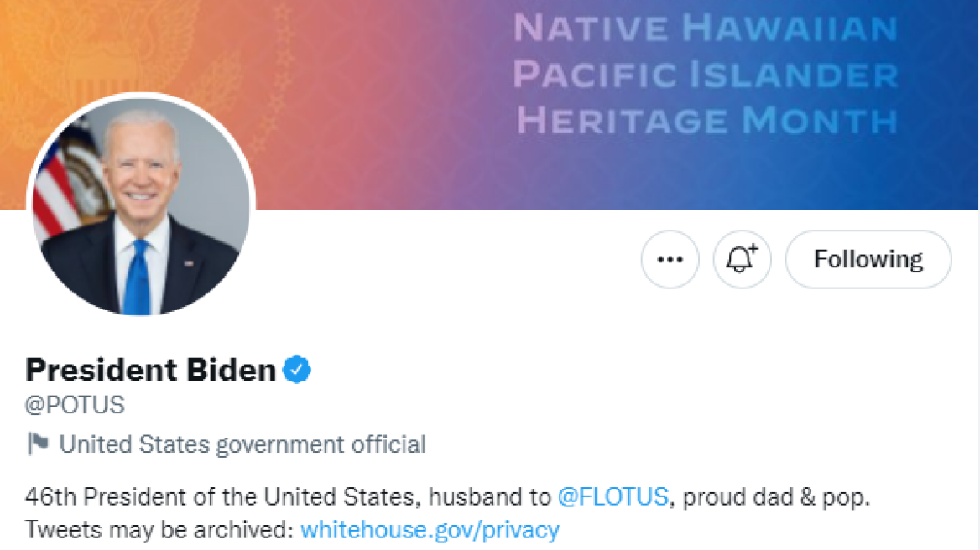Click the United States government official label

[242, 444]
